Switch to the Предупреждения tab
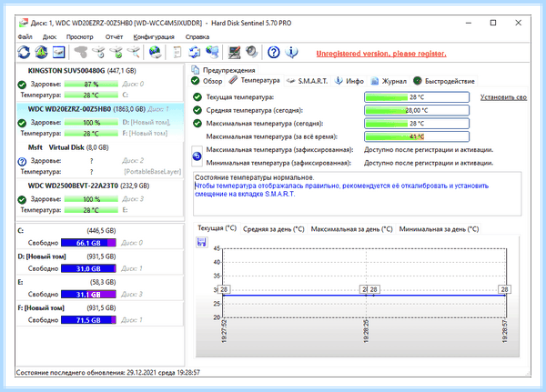The width and height of the screenshot is (546, 392). point(224,70)
